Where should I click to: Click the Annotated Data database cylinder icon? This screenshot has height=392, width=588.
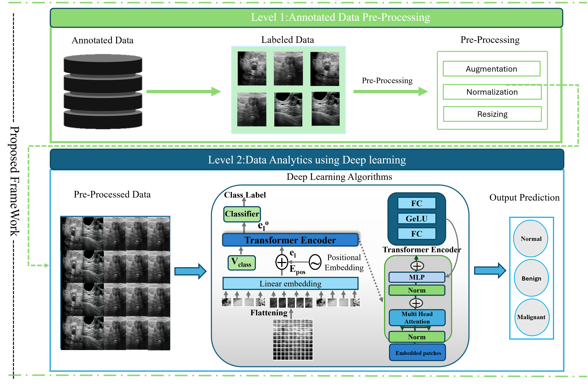point(103,91)
